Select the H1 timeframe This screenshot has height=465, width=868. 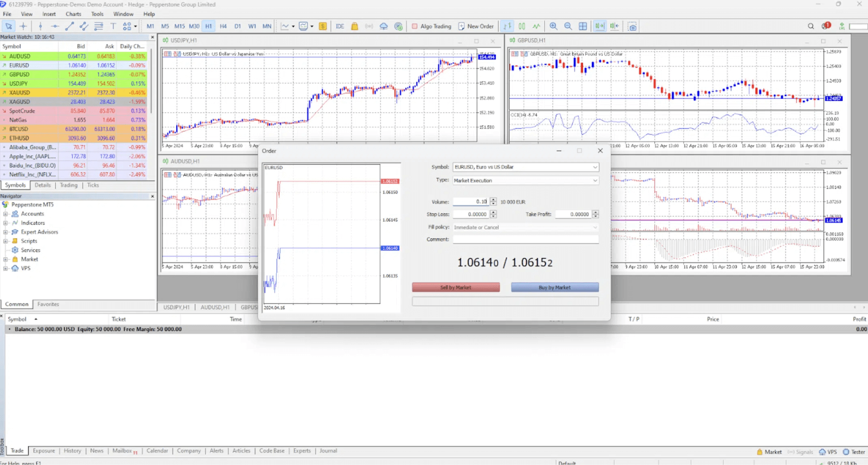pyautogui.click(x=209, y=26)
